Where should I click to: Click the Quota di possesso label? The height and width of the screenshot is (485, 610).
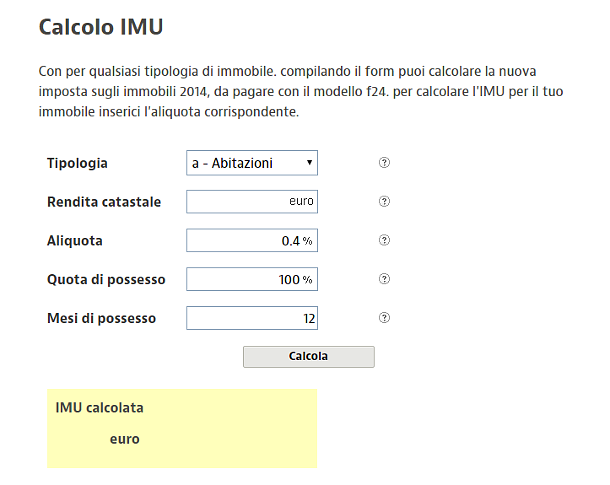pos(106,280)
